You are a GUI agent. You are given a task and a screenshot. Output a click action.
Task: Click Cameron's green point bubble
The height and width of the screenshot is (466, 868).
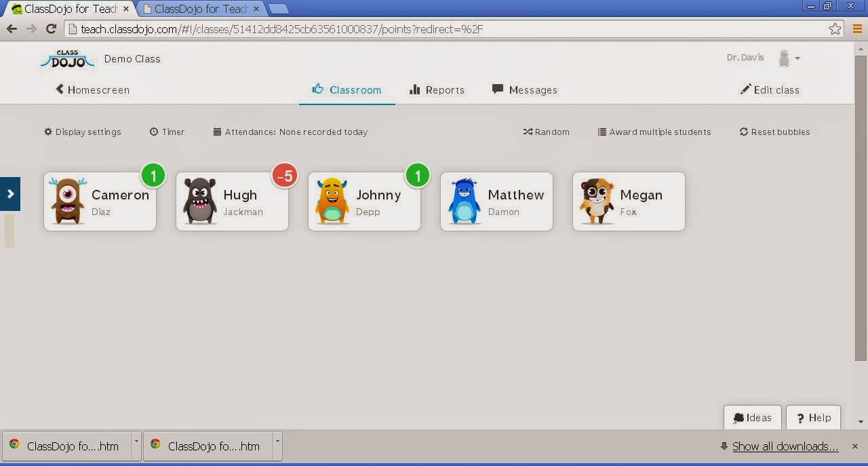pyautogui.click(x=153, y=175)
